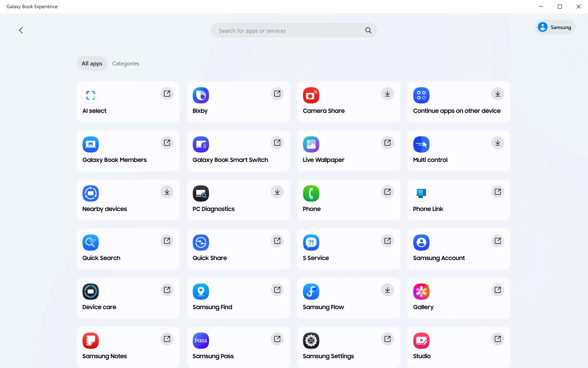Select the All apps tab
The width and height of the screenshot is (588, 368).
[x=92, y=63]
